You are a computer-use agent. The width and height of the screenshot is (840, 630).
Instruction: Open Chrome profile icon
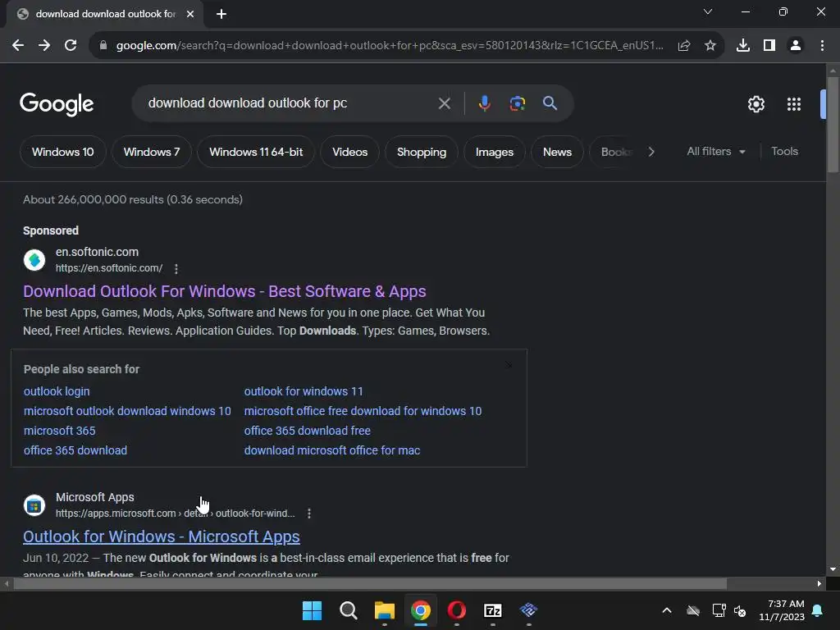(796, 46)
